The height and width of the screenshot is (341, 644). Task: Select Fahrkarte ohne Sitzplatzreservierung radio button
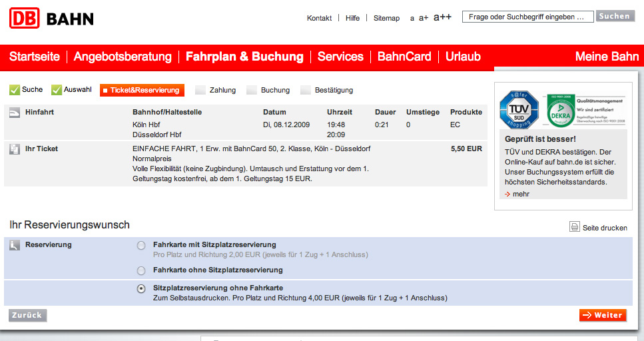(x=141, y=271)
